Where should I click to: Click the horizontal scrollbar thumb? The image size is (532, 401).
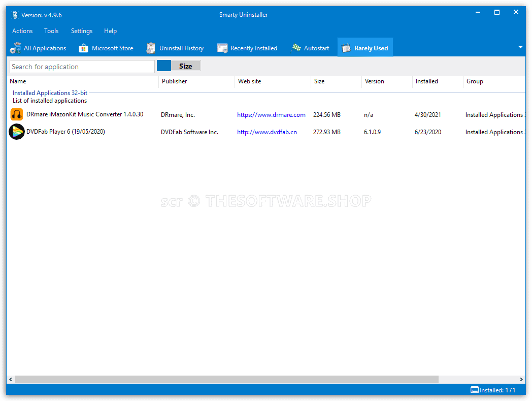pyautogui.click(x=226, y=379)
